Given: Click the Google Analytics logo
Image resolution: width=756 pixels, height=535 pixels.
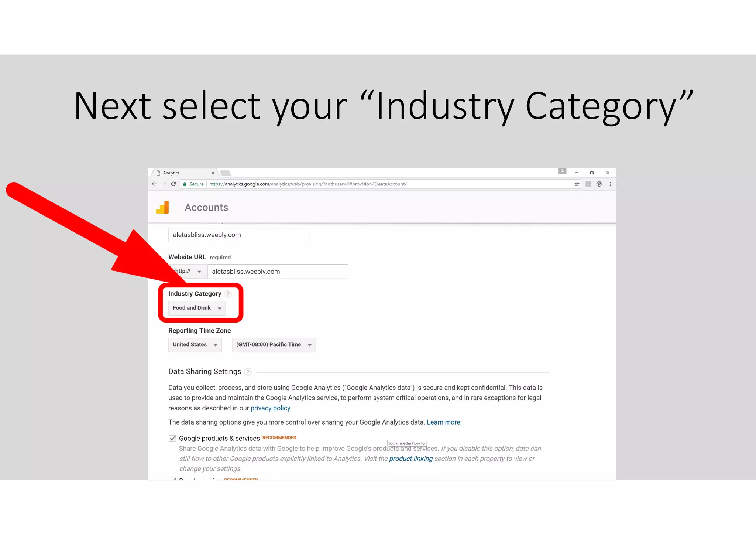Looking at the screenshot, I should click(162, 207).
